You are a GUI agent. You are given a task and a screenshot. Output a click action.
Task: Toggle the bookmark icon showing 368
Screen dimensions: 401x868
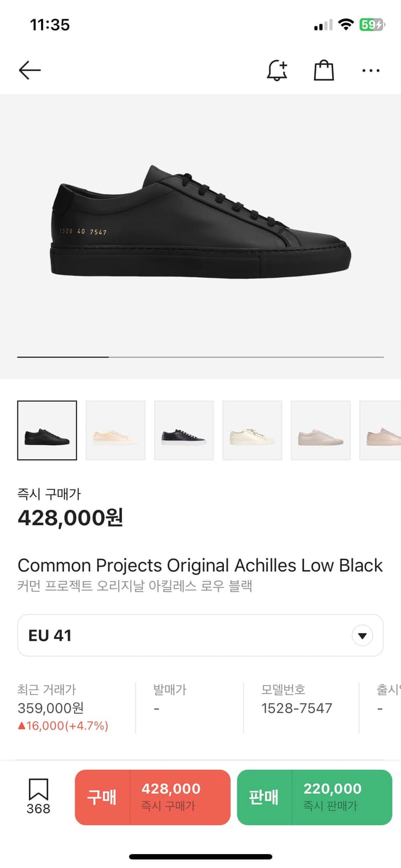tap(38, 796)
